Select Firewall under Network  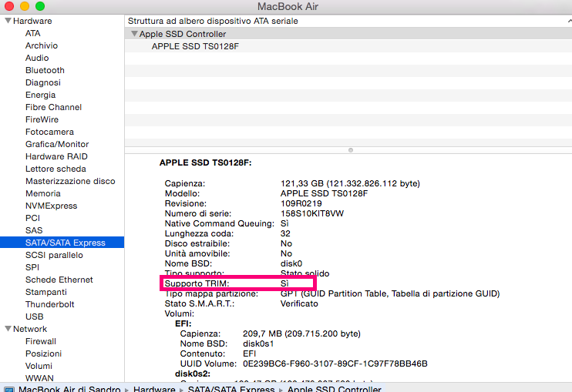[41, 341]
